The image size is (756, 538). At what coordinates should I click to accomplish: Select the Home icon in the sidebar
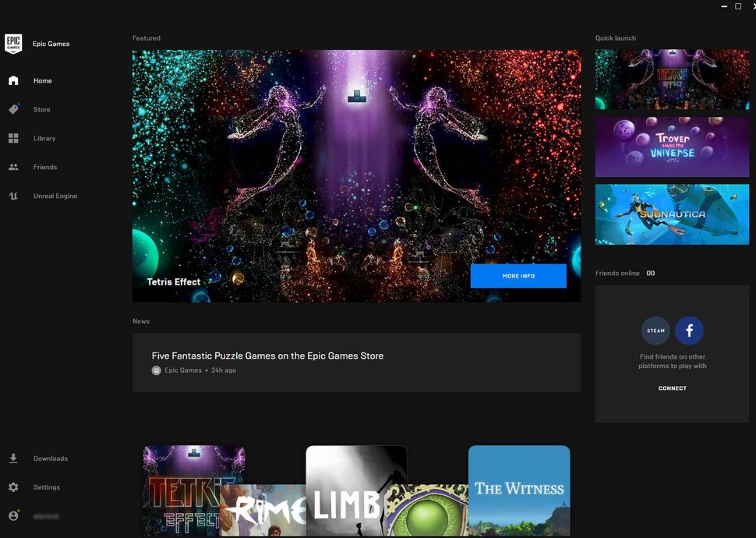pyautogui.click(x=13, y=80)
